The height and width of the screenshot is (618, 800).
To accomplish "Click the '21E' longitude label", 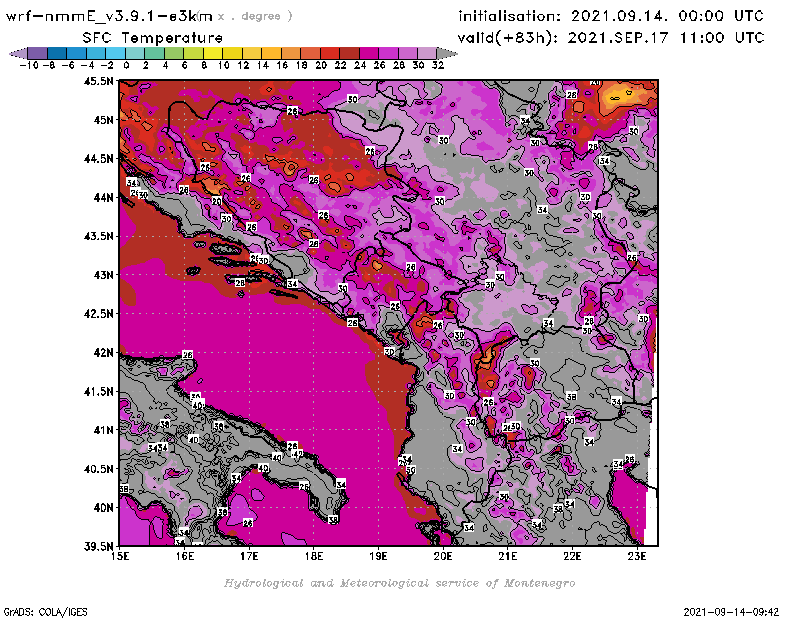I will pos(508,556).
